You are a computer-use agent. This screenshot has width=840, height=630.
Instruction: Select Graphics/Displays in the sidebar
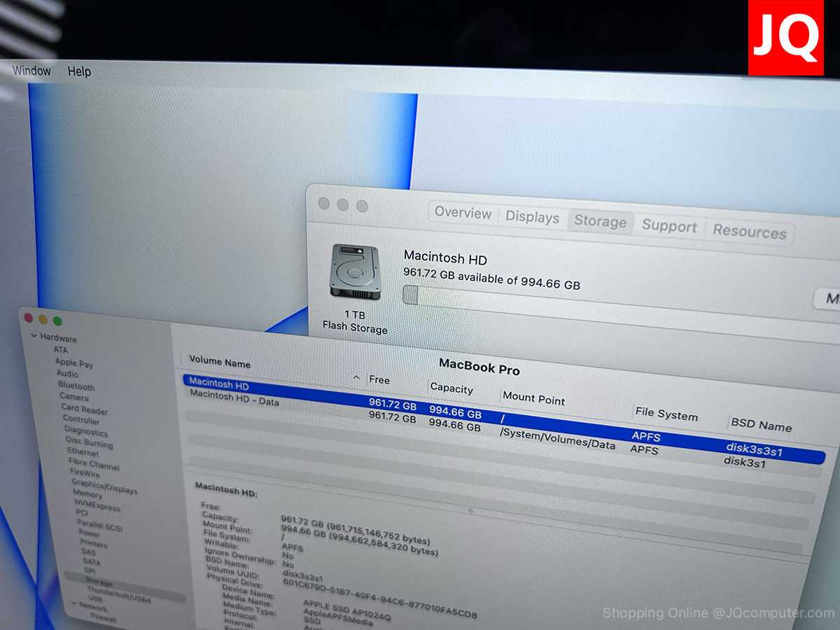pos(104,486)
